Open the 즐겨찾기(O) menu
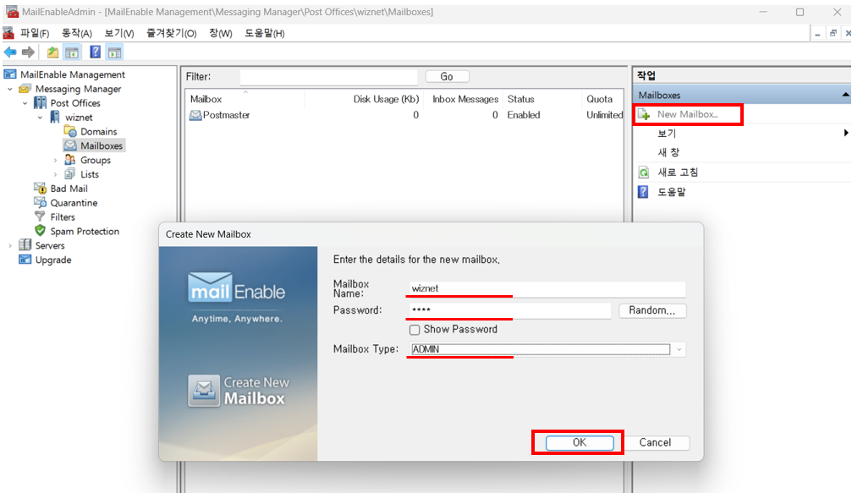This screenshot has height=504, width=852. tap(171, 33)
